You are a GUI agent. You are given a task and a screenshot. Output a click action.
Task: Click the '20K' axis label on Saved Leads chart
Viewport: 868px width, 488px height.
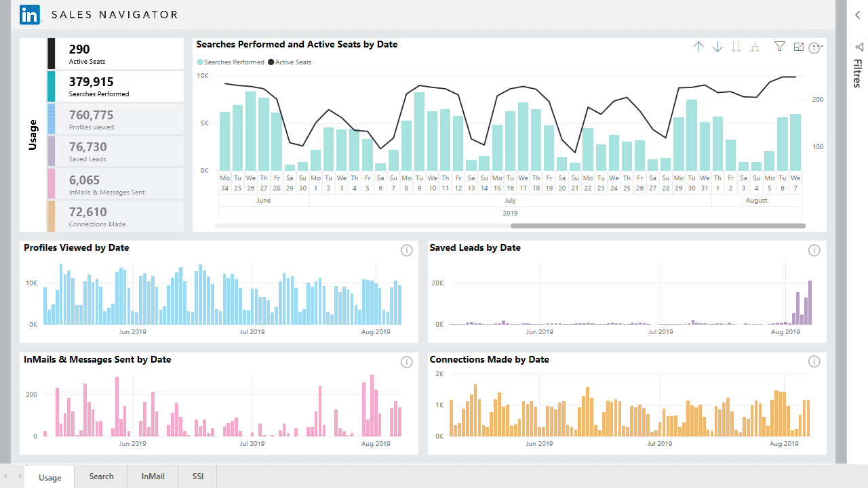(437, 283)
